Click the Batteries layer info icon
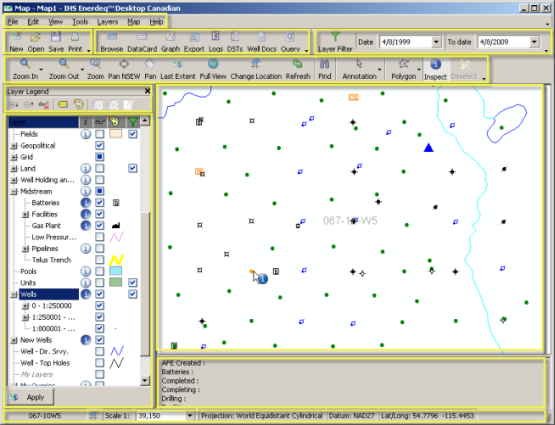555x425 pixels. coord(86,203)
